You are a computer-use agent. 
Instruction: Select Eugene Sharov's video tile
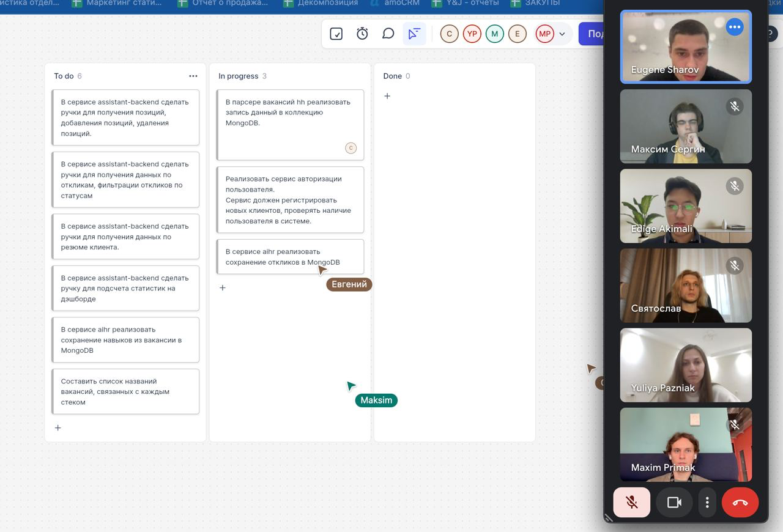(x=686, y=46)
